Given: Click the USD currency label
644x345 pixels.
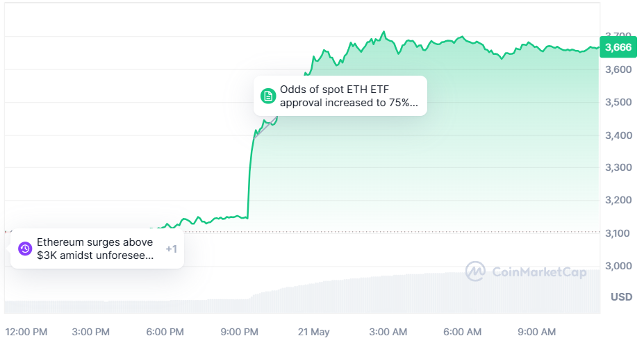Looking at the screenshot, I should click(x=621, y=297).
